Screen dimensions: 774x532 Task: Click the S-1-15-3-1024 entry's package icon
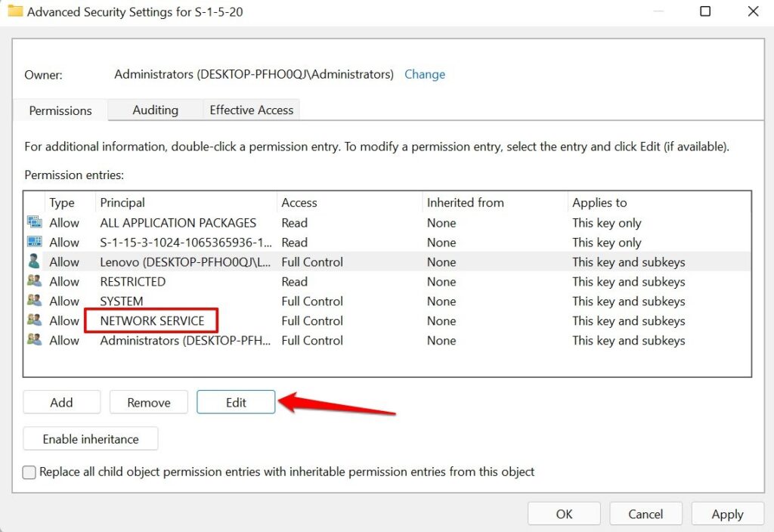[34, 242]
